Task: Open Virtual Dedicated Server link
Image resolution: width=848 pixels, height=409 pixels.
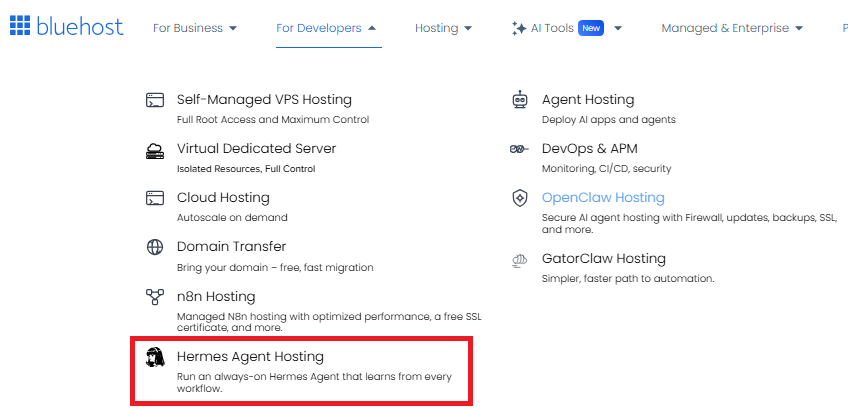Action: click(x=256, y=149)
